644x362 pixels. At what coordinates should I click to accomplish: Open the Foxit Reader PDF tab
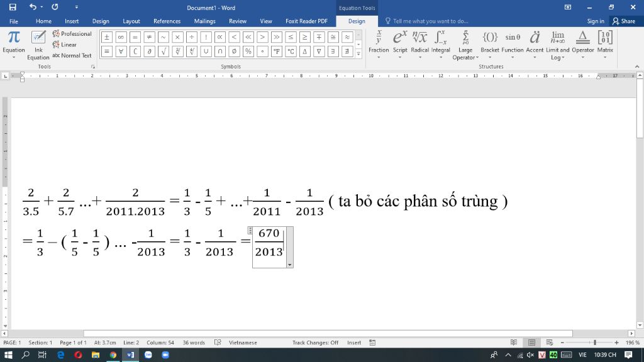tap(306, 21)
